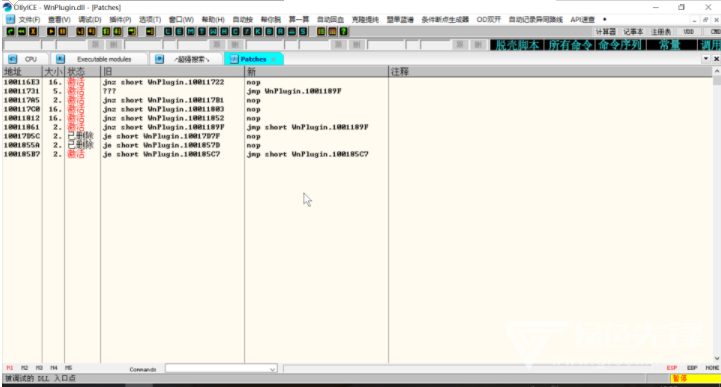The image size is (721, 387).
Task: Open the 选项(T) menu
Action: 150,20
